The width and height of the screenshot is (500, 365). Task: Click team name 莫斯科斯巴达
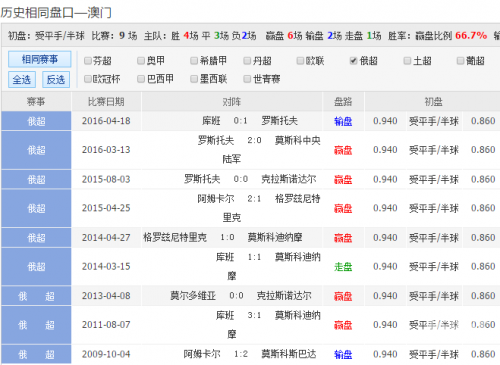click(x=289, y=354)
